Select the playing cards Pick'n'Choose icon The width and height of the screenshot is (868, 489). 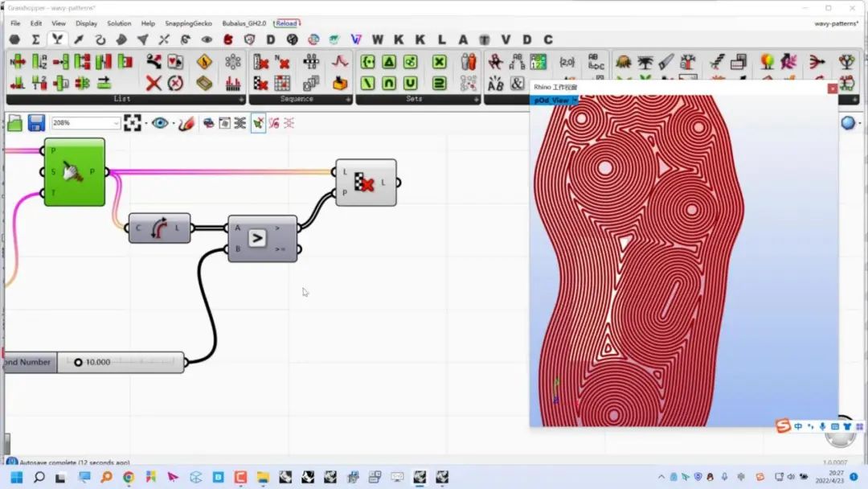tap(175, 61)
